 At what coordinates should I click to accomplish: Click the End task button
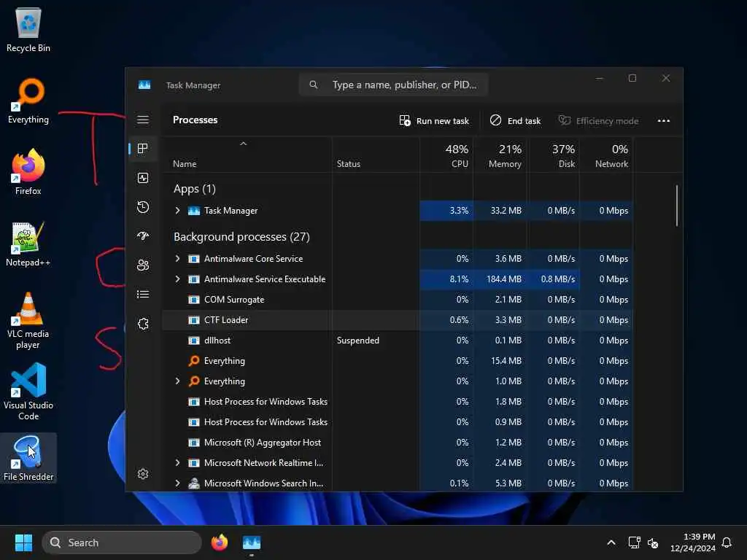pyautogui.click(x=515, y=120)
